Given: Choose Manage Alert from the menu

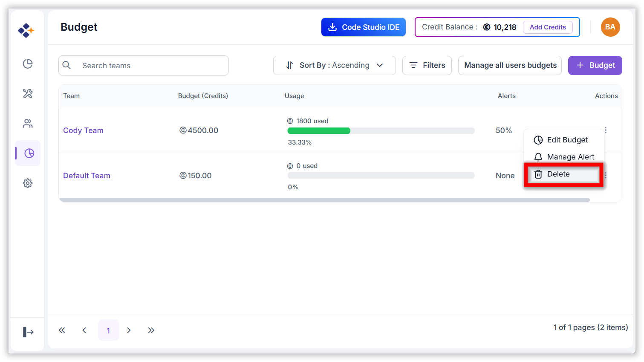Looking at the screenshot, I should 564,157.
